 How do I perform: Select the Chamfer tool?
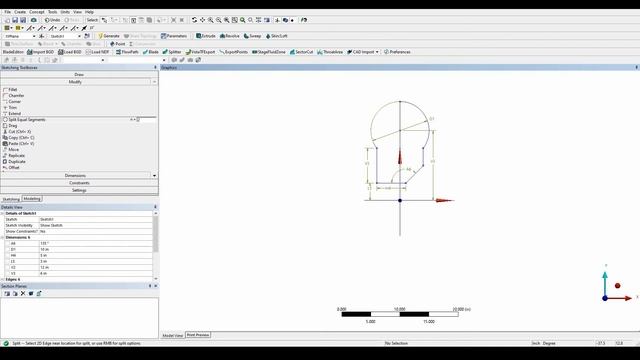pyautogui.click(x=13, y=96)
